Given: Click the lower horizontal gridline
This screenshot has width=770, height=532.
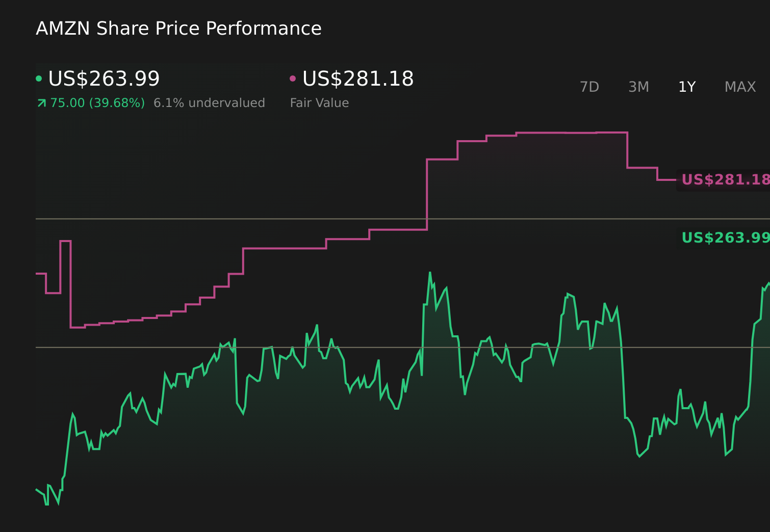Looking at the screenshot, I should point(153,347).
